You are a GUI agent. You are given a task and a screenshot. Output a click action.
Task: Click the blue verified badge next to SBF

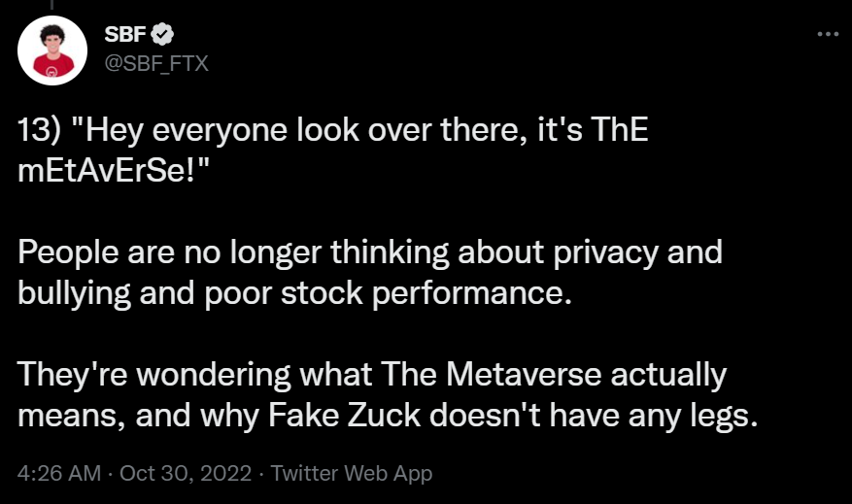pyautogui.click(x=165, y=34)
